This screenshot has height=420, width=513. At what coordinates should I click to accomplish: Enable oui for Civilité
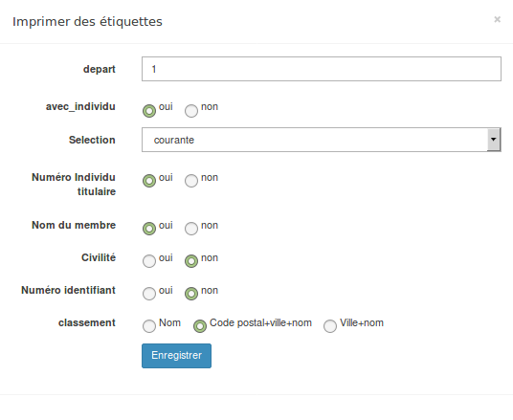pyautogui.click(x=149, y=261)
